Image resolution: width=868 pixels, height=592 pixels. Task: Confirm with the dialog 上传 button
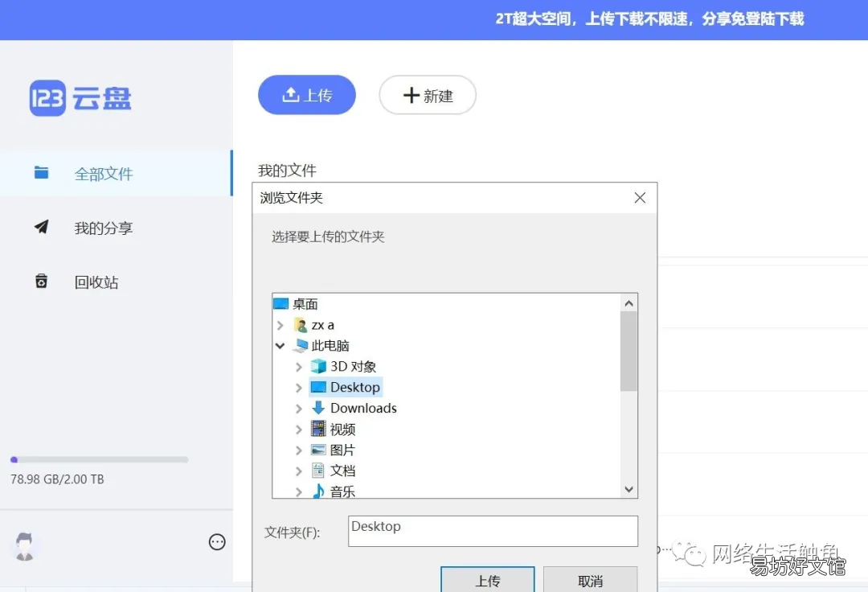488,580
